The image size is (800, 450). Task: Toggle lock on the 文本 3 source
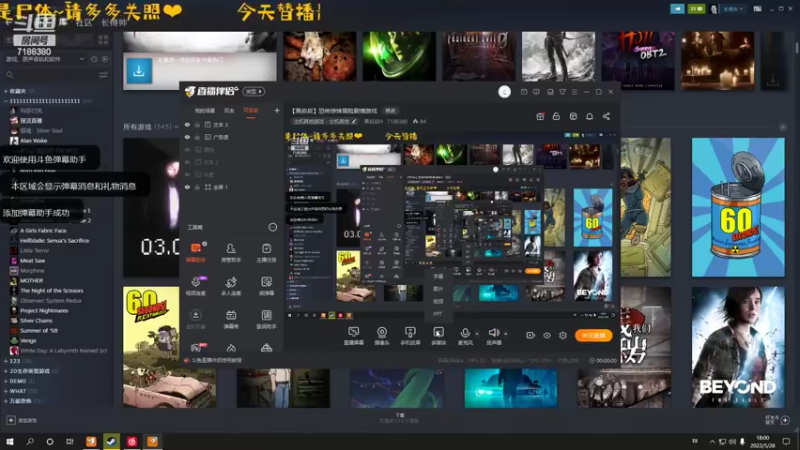[x=197, y=124]
